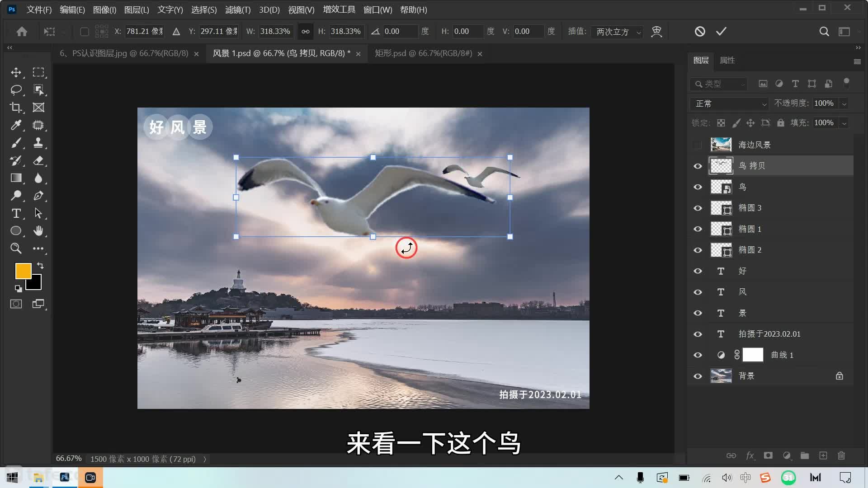Expand more tools with the three dots
Image resolution: width=868 pixels, height=488 pixels.
38,249
